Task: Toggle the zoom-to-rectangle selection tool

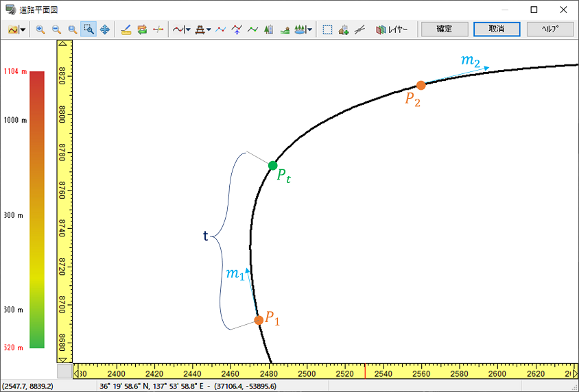Action: coord(88,29)
